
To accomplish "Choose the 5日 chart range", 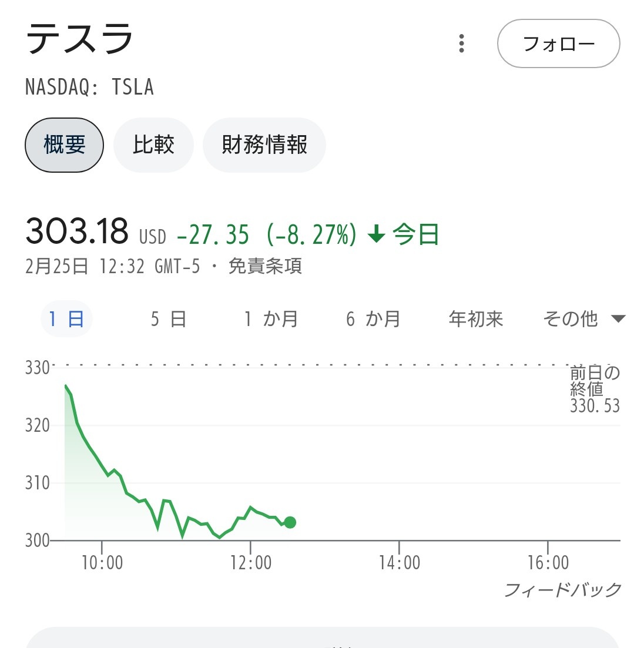I will (x=168, y=319).
